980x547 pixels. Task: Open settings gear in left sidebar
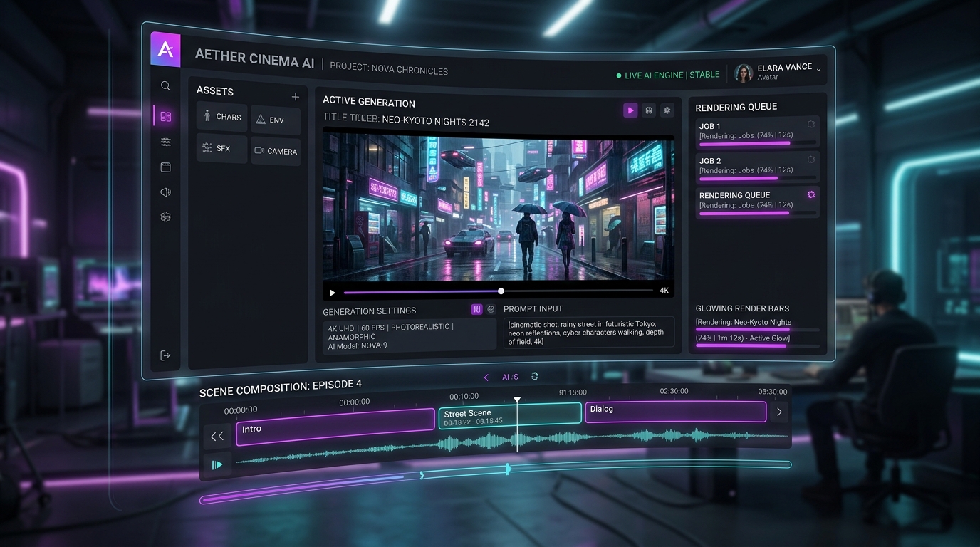(165, 217)
